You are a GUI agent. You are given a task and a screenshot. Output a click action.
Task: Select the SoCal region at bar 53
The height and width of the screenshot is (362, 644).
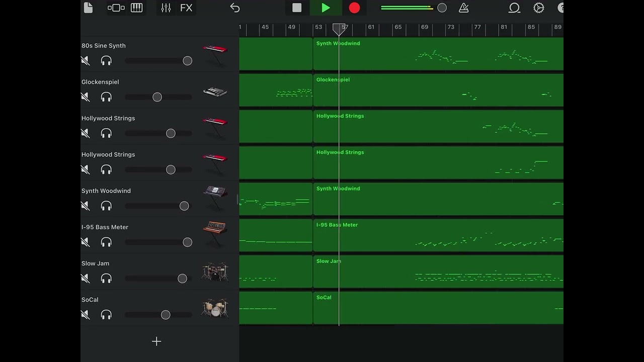coord(438,308)
